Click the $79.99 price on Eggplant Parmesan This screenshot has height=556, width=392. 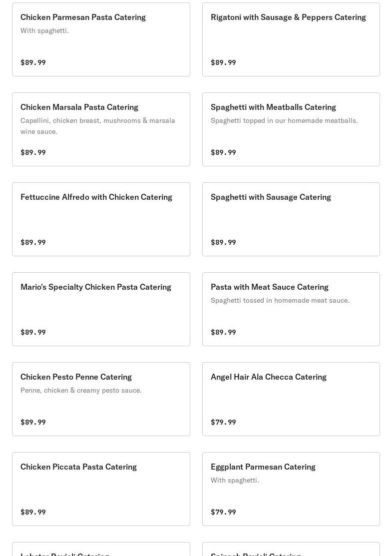pos(223,512)
